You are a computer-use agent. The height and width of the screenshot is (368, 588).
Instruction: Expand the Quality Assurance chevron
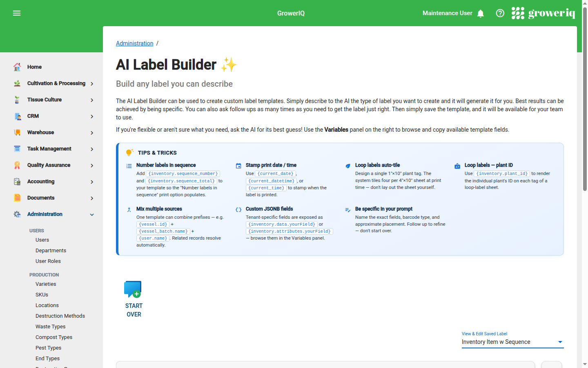point(92,166)
